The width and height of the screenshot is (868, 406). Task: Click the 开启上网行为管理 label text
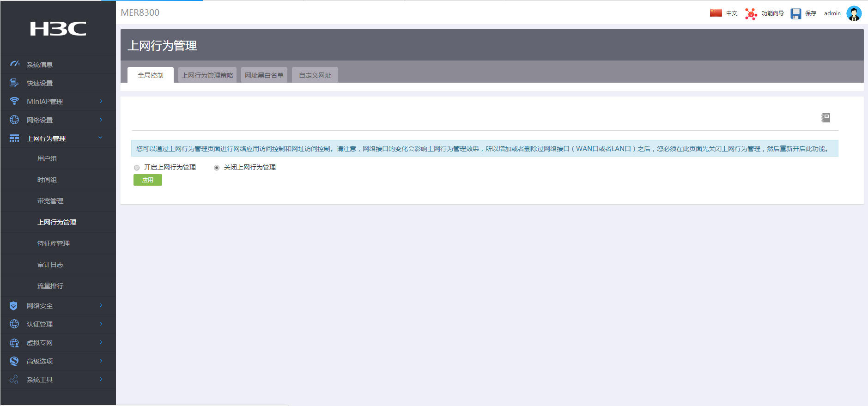pyautogui.click(x=170, y=167)
